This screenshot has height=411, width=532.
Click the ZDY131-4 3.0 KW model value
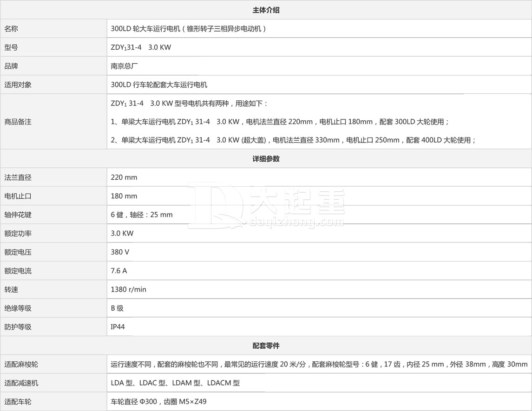(141, 47)
